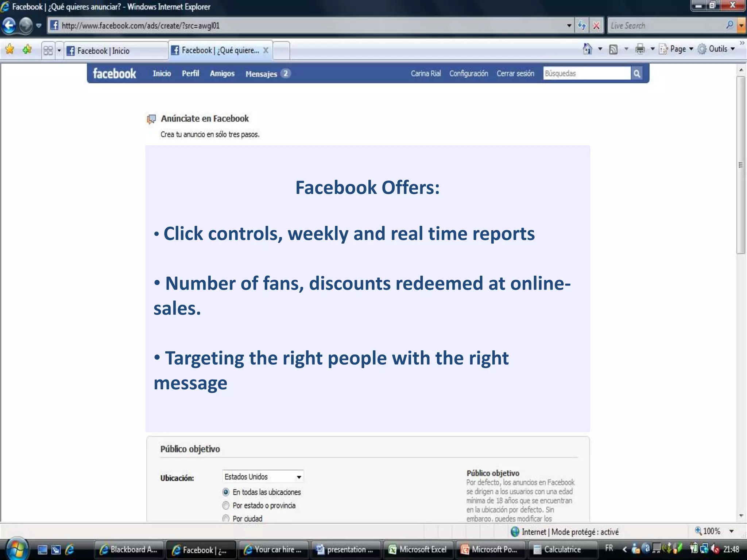Viewport: 747px width, 560px height.
Task: Click the Show Desktop quick launch icon
Action: click(x=42, y=549)
